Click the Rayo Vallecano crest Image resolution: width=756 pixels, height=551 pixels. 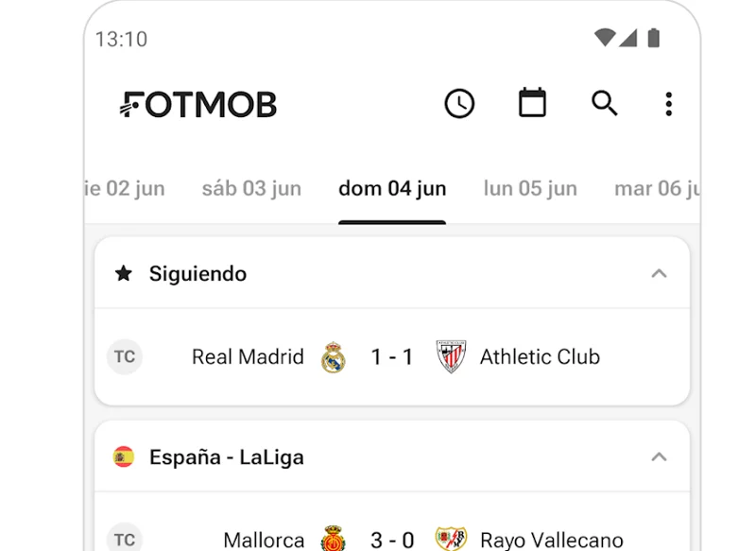click(451, 539)
